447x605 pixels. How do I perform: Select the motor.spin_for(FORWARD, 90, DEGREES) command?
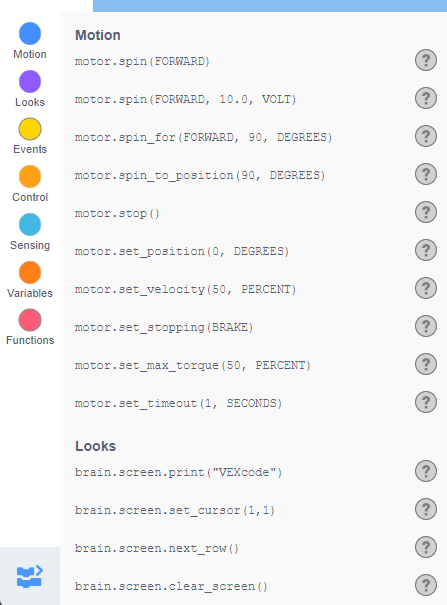(x=203, y=137)
